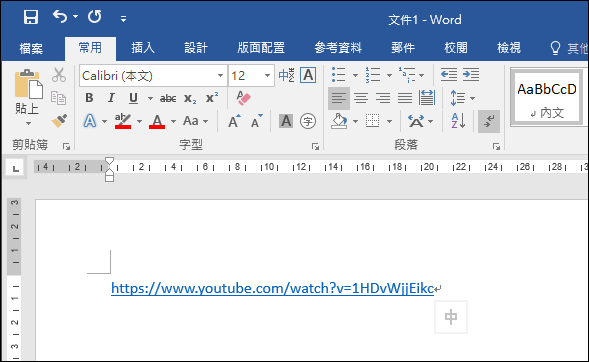Viewport: 589px width, 362px height.
Task: Toggle bold formatting
Action: point(89,98)
